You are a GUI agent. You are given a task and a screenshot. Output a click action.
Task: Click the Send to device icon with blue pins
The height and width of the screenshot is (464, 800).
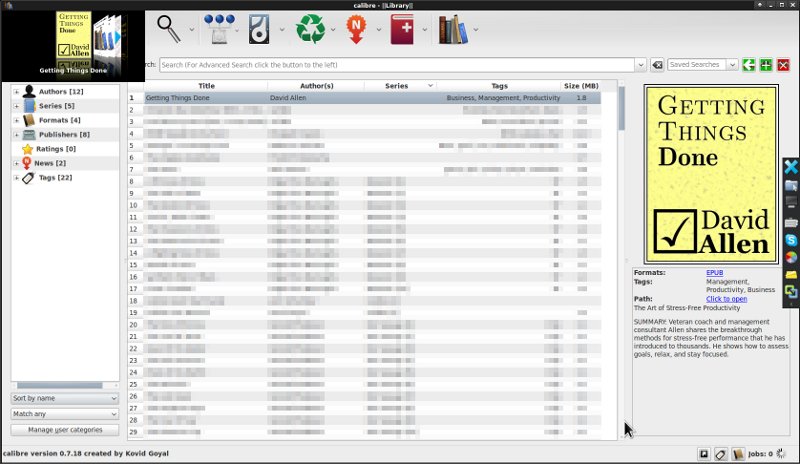coord(219,29)
